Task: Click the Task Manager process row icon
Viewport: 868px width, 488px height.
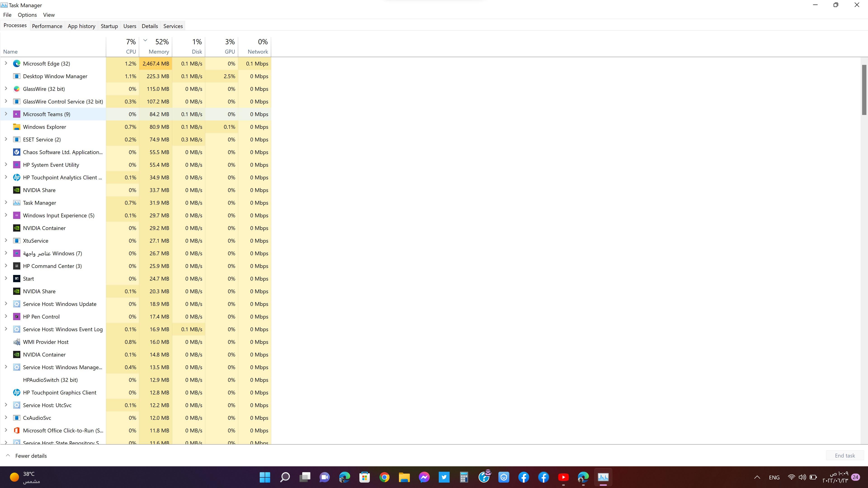Action: (17, 203)
